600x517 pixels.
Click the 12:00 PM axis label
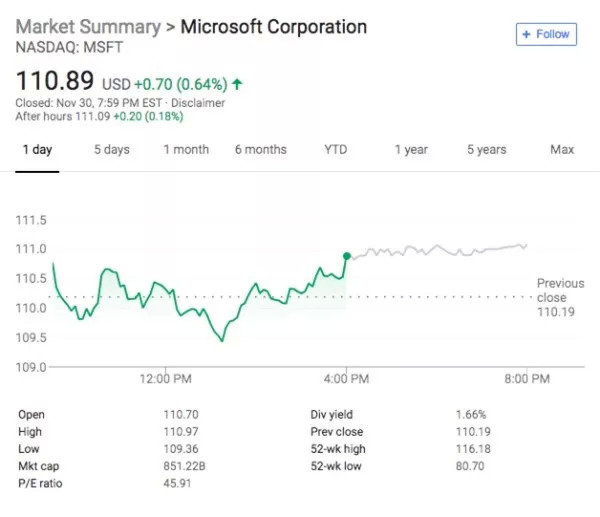[166, 379]
